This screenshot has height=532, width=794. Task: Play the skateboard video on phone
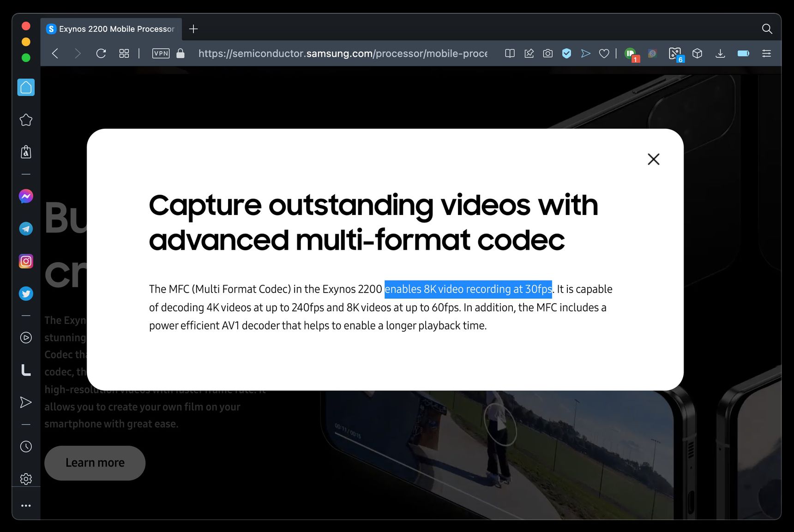500,424
